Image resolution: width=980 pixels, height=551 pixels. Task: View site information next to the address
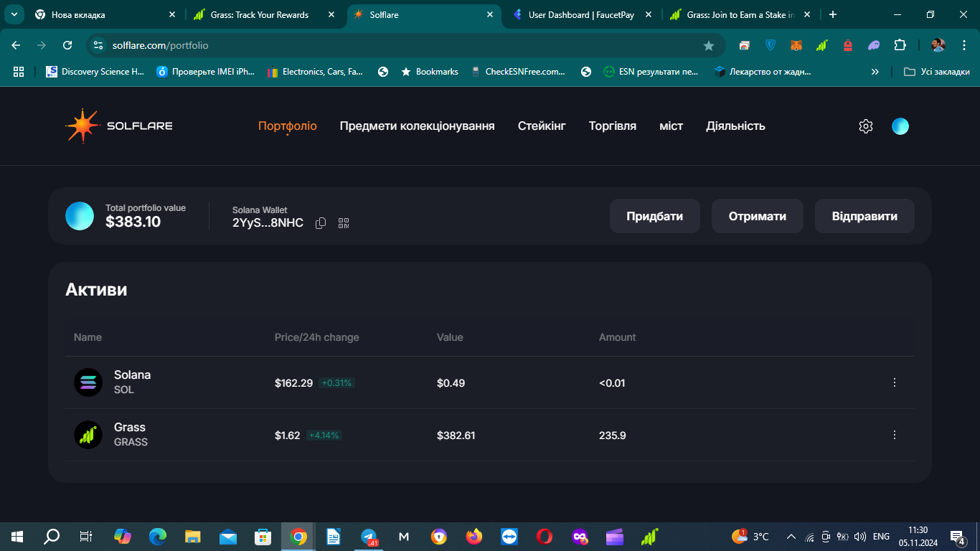(99, 45)
